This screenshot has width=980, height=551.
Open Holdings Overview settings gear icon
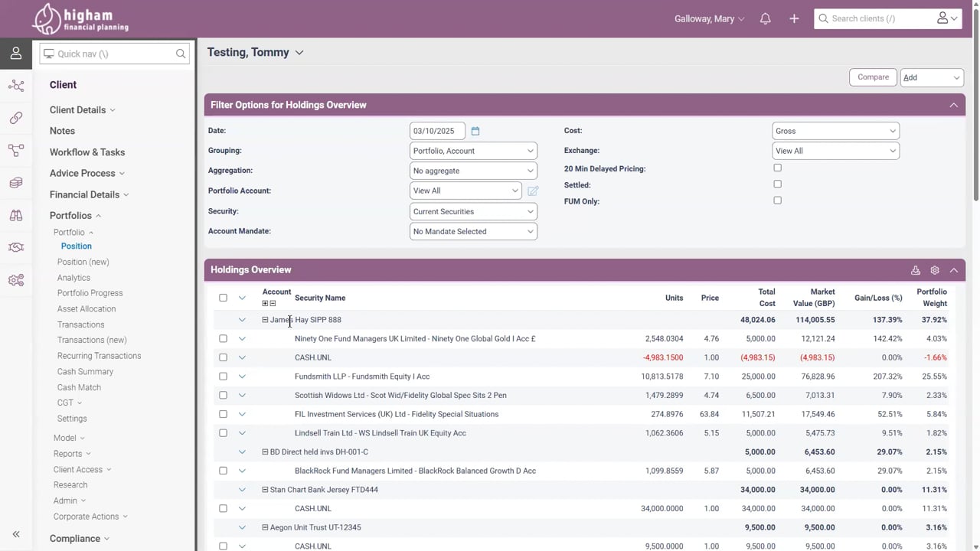pos(935,270)
